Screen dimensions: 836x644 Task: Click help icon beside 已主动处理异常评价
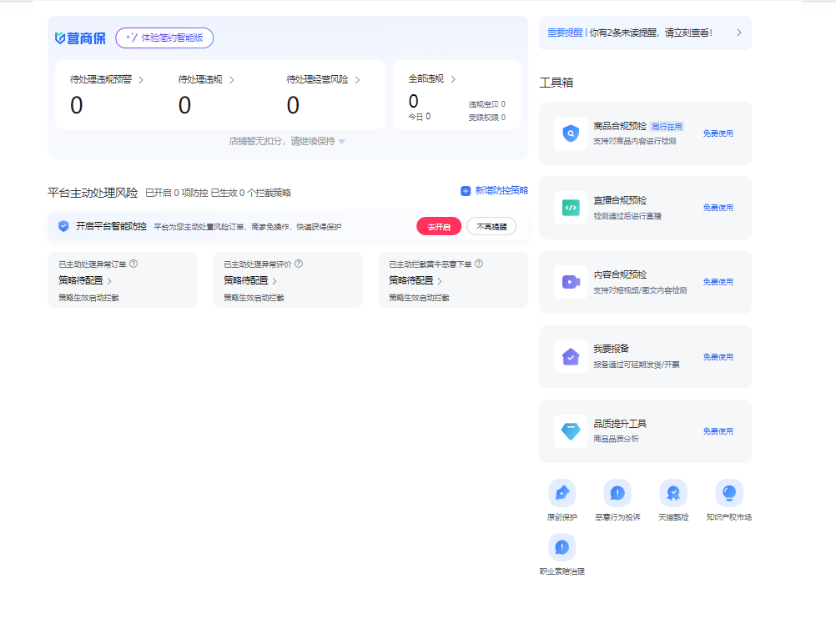point(299,264)
